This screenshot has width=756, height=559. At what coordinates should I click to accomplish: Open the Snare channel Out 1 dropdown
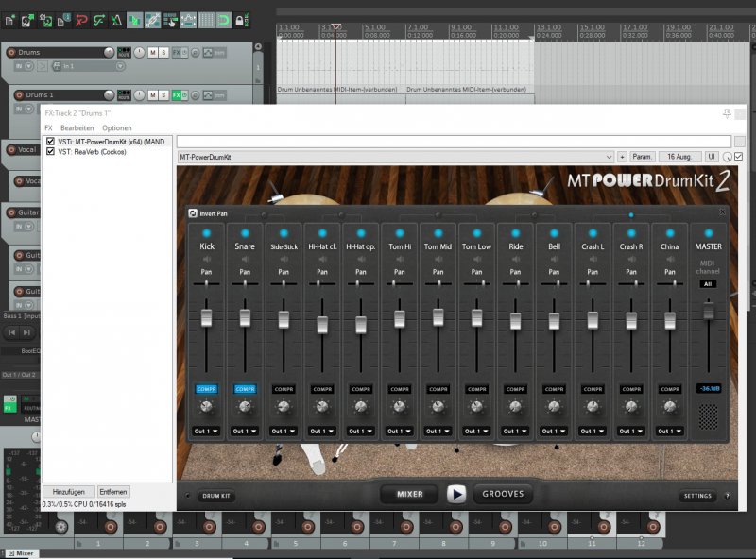[x=245, y=432]
